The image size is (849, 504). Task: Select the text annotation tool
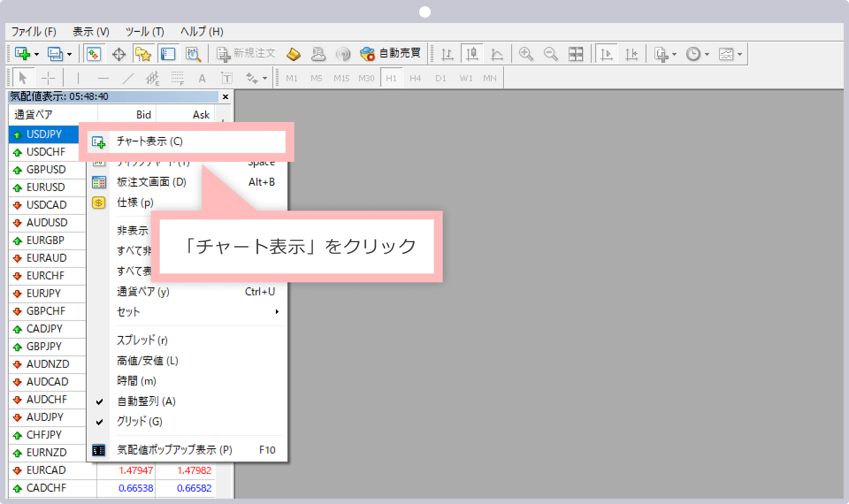(203, 77)
